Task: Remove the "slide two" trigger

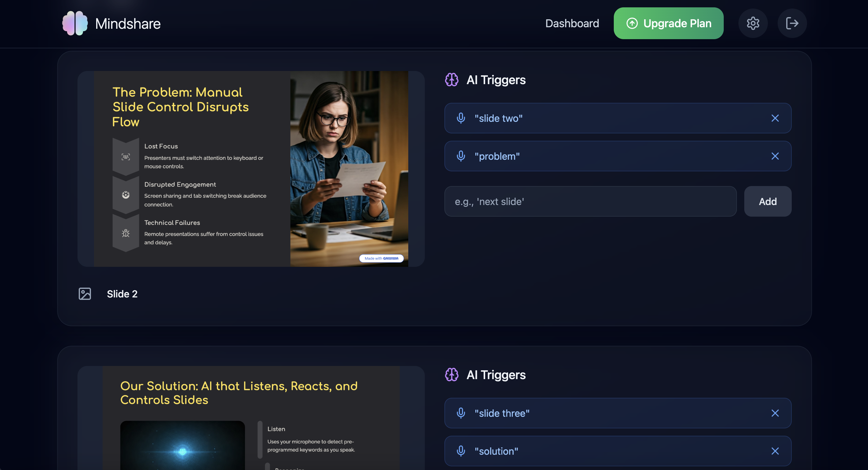Action: pyautogui.click(x=775, y=118)
